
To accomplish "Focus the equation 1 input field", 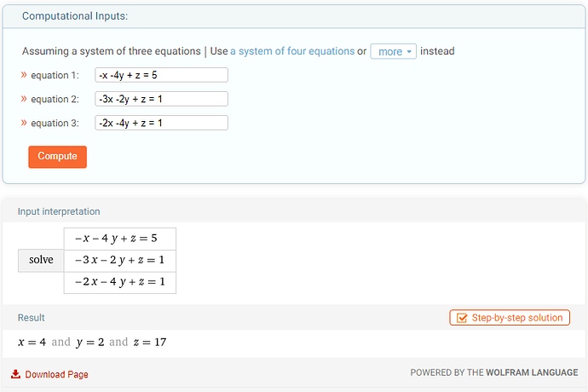I will pyautogui.click(x=161, y=75).
